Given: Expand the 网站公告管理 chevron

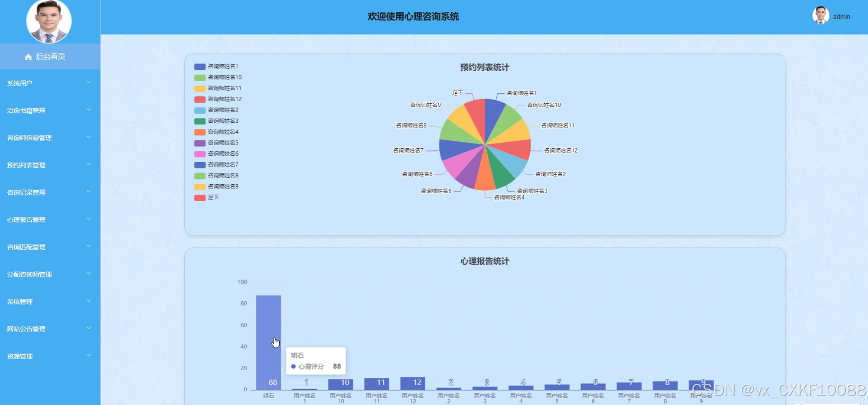Looking at the screenshot, I should point(89,328).
